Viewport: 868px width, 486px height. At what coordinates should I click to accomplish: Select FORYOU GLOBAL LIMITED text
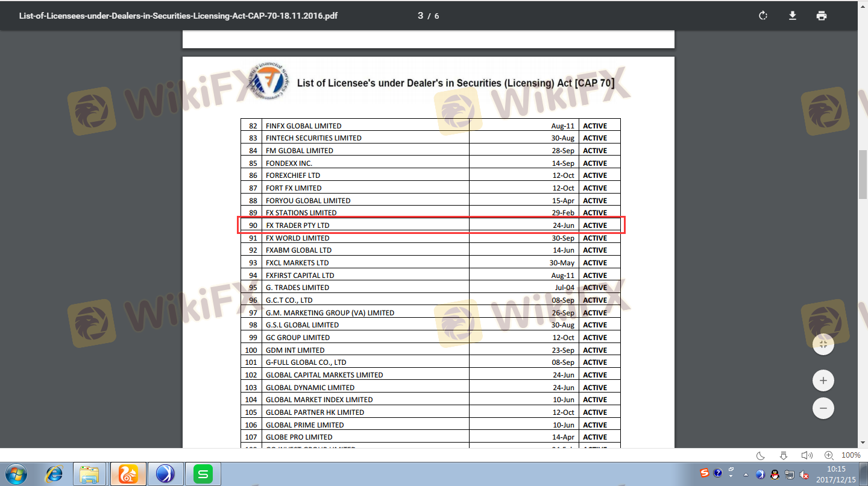coord(308,201)
